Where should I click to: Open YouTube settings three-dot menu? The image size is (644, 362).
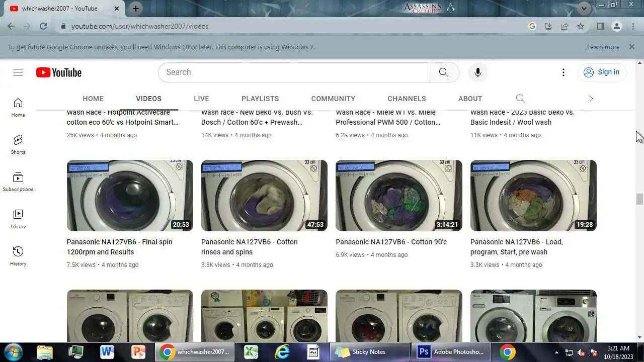click(x=563, y=72)
